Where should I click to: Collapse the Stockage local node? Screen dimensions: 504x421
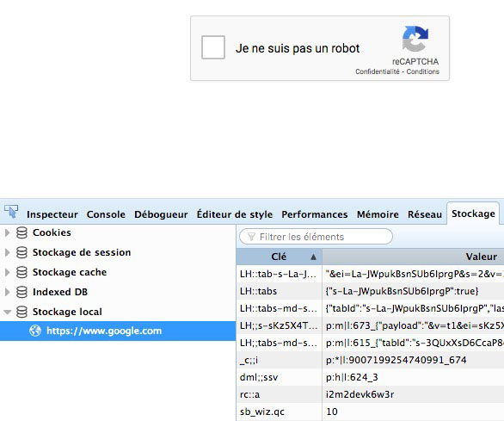click(7, 312)
